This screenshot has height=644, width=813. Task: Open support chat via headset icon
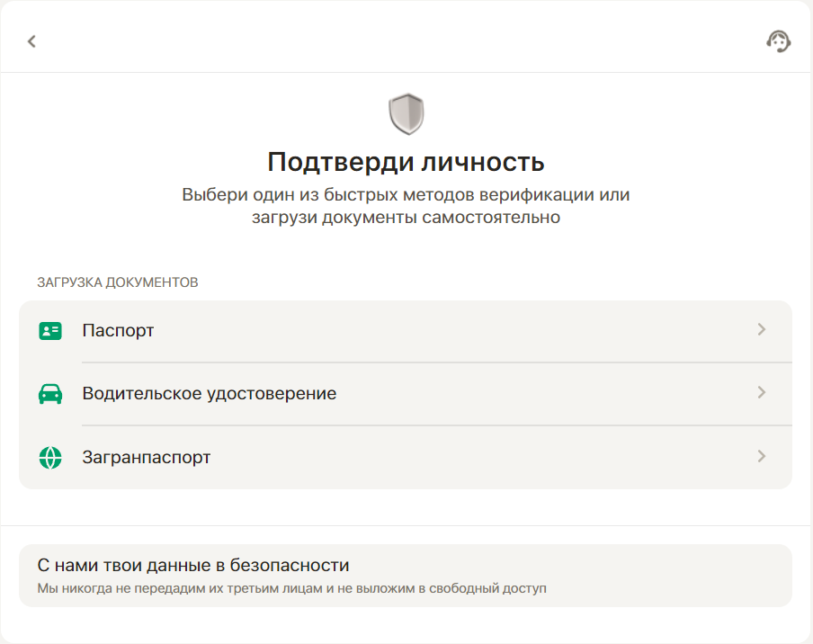(x=778, y=41)
